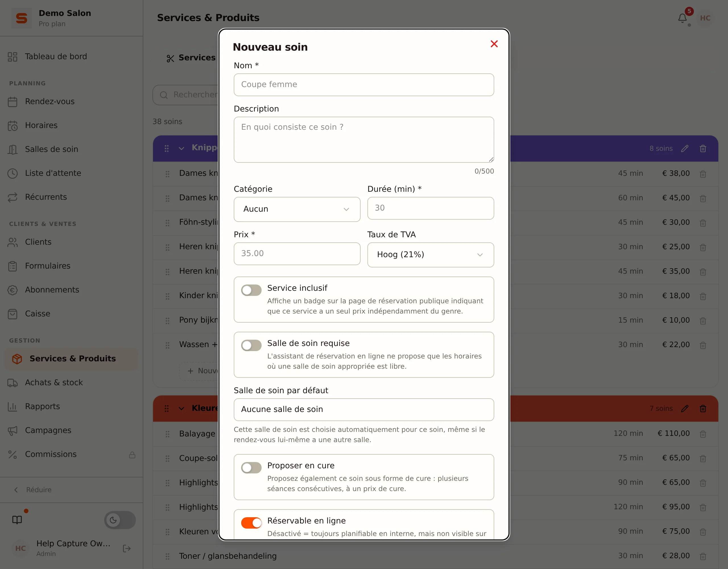This screenshot has height=569, width=728.
Task: Click the Demo Salon logo icon
Action: (x=22, y=18)
